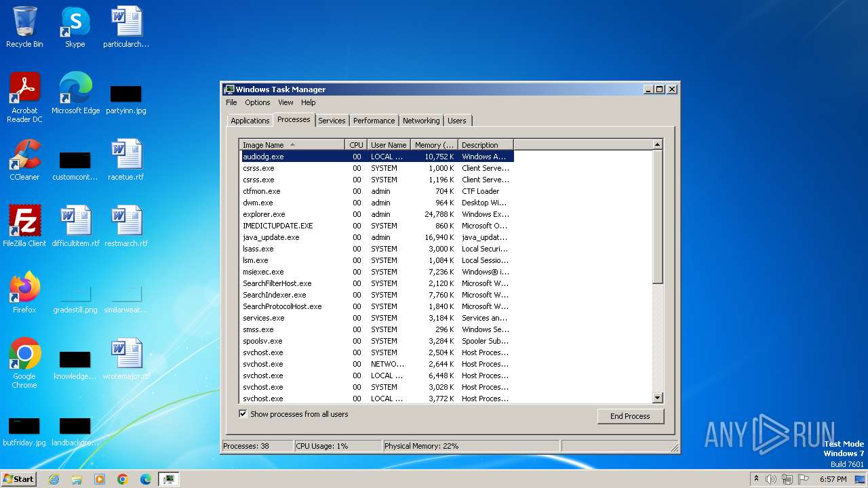Open the butfriday.jpg desktop file

(x=24, y=432)
